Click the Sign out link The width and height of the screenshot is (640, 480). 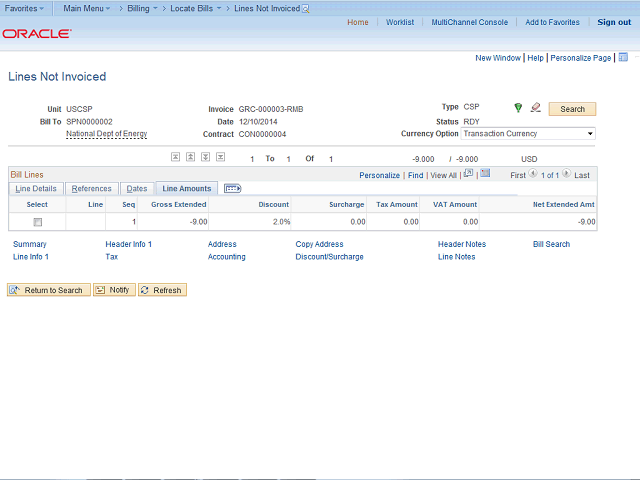coord(614,22)
